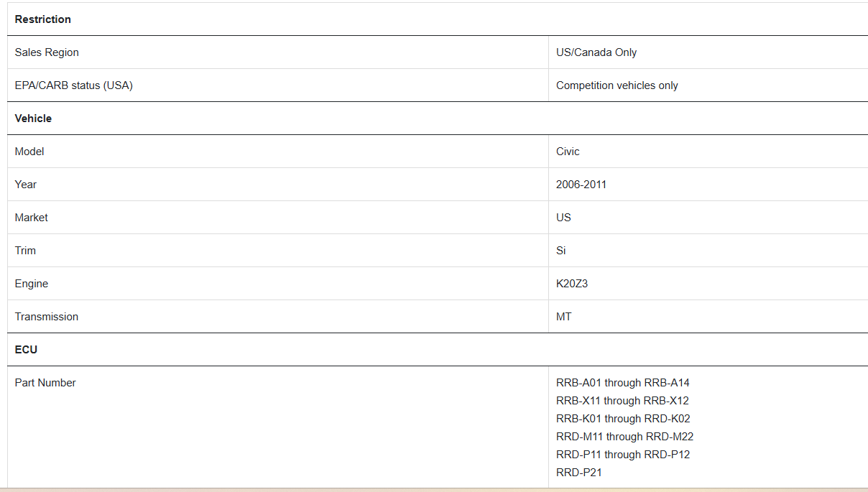
Task: Select the Restriction section heading
Action: click(43, 19)
